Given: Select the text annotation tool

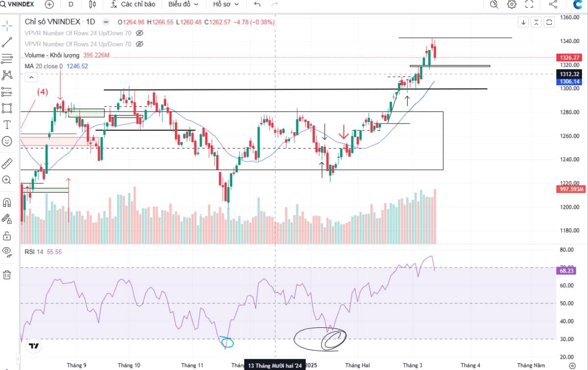Looking at the screenshot, I should click(7, 124).
